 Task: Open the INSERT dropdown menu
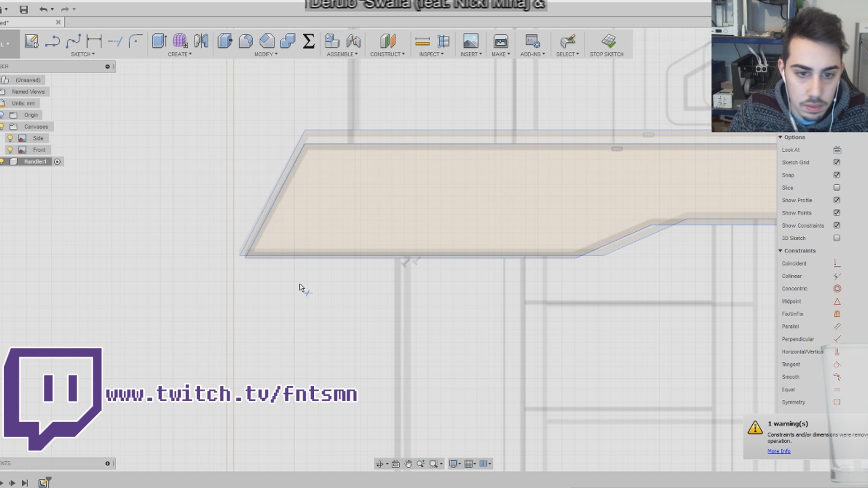click(471, 54)
